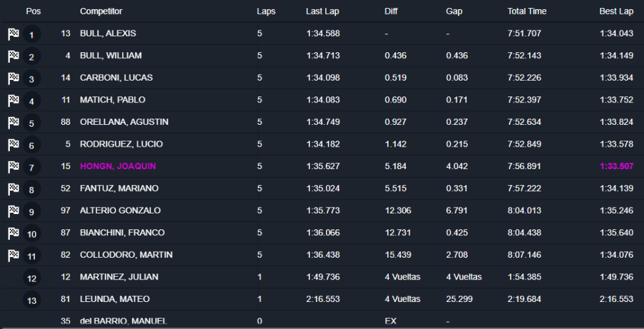Image resolution: width=644 pixels, height=329 pixels.
Task: Click the Best Lap column header
Action: click(x=616, y=11)
